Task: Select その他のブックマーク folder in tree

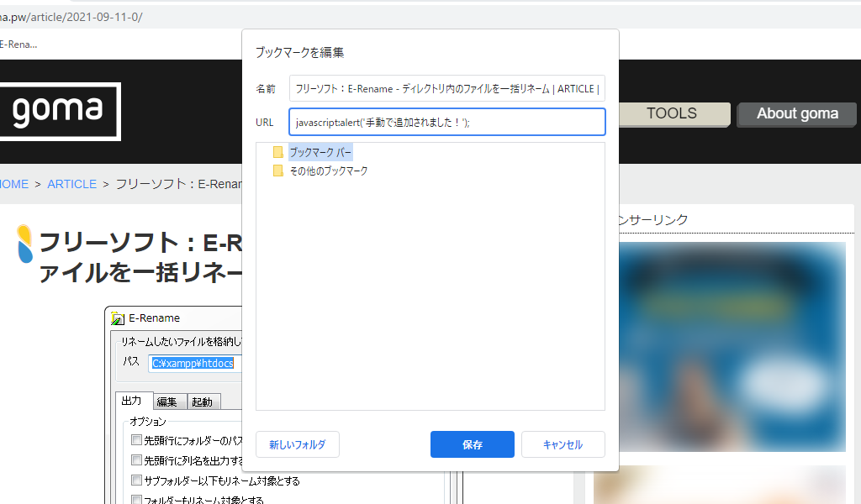Action: pos(328,171)
